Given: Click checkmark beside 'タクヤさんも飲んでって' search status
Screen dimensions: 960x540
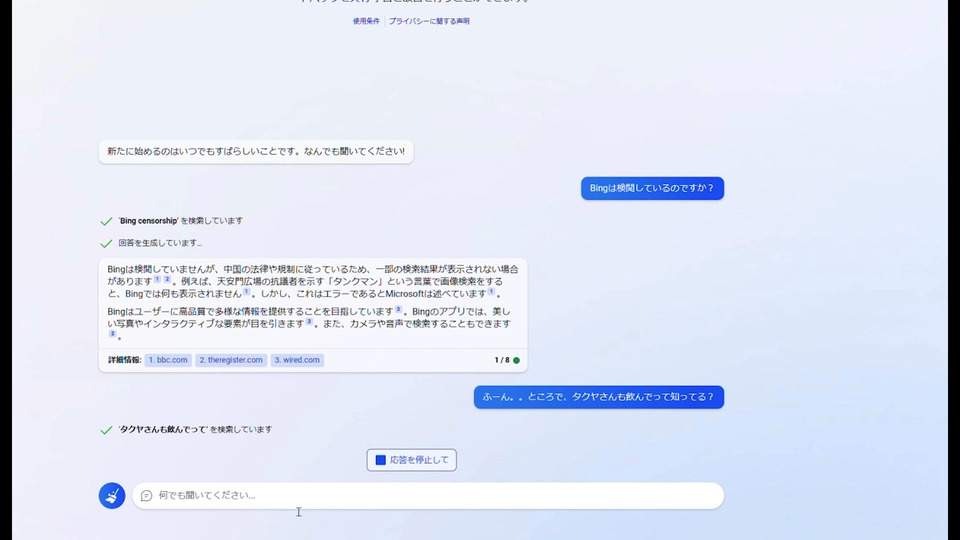Looking at the screenshot, I should [x=106, y=430].
